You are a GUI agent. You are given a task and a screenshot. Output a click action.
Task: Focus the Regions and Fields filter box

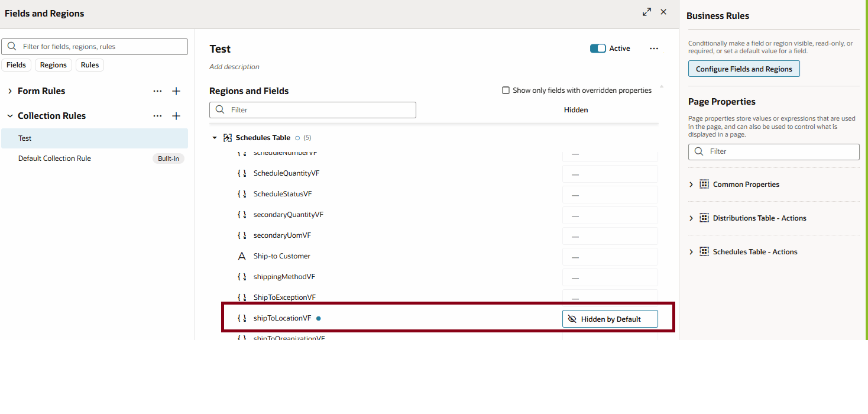[x=313, y=110]
